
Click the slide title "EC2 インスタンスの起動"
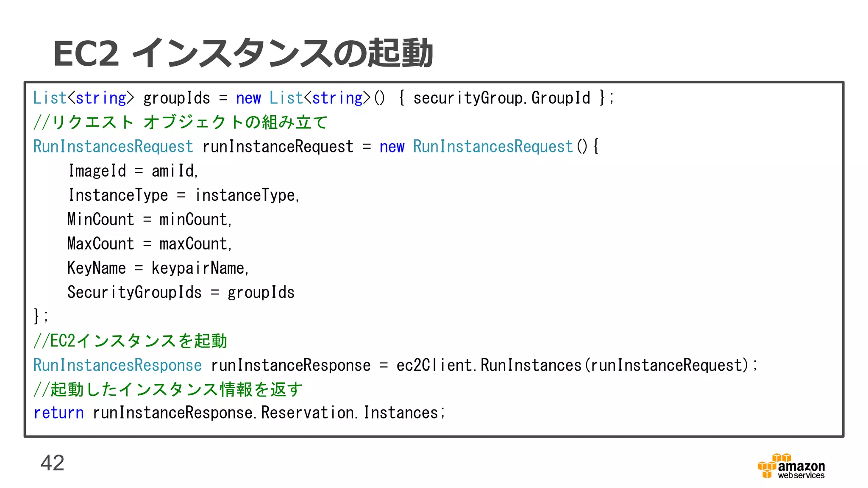coord(243,53)
